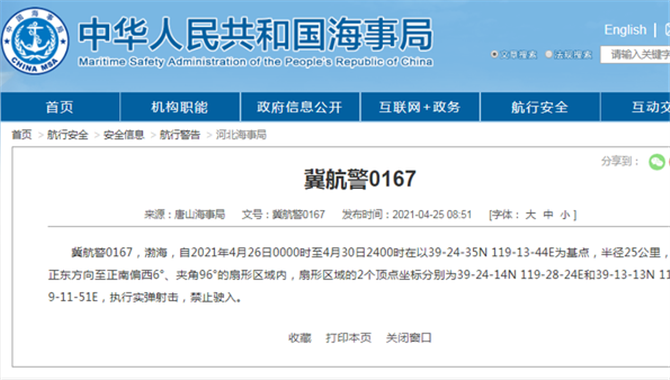The height and width of the screenshot is (380, 670).
Task: Open the partially visible 互动 navigation item
Action: coord(636,107)
